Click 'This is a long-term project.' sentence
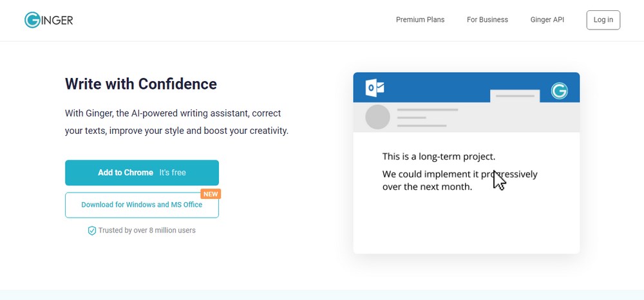Viewport: 644px width, 300px height. [439, 156]
